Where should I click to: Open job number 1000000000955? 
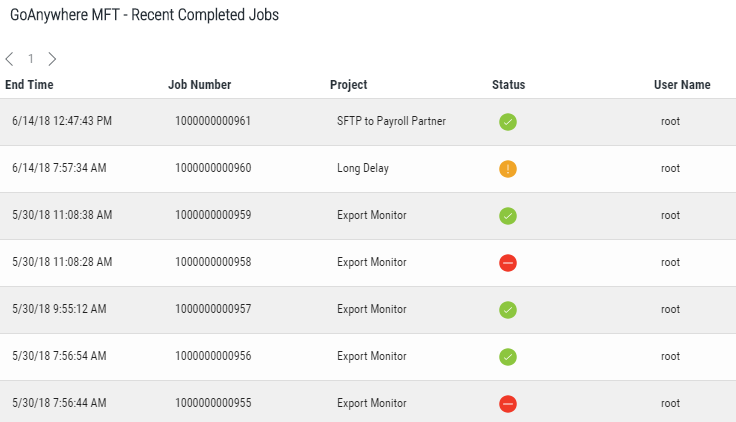pos(213,403)
